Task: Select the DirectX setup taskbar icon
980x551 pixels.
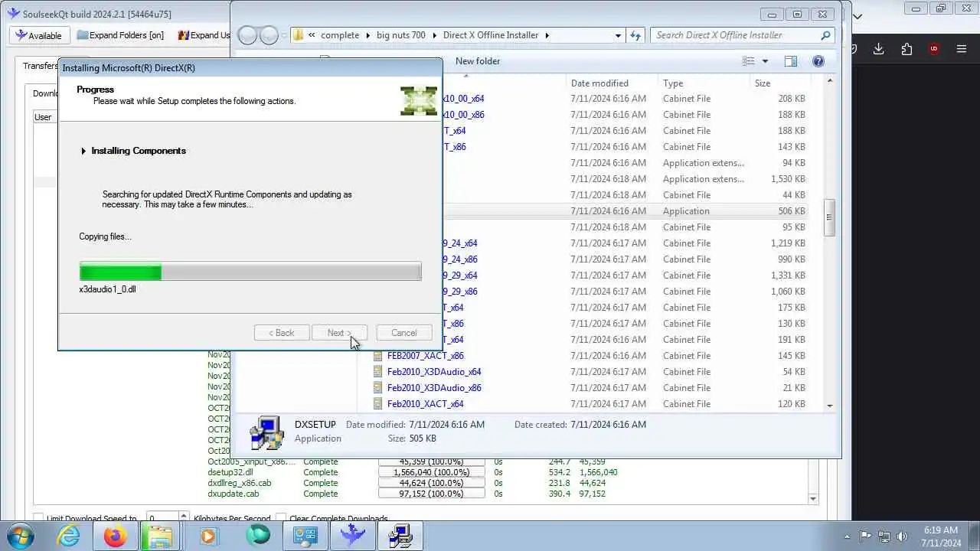Action: tap(400, 536)
